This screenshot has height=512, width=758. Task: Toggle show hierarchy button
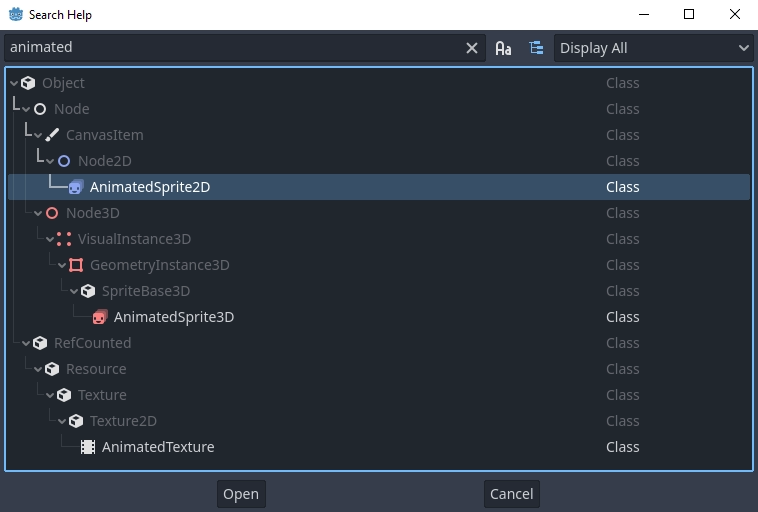click(x=536, y=48)
